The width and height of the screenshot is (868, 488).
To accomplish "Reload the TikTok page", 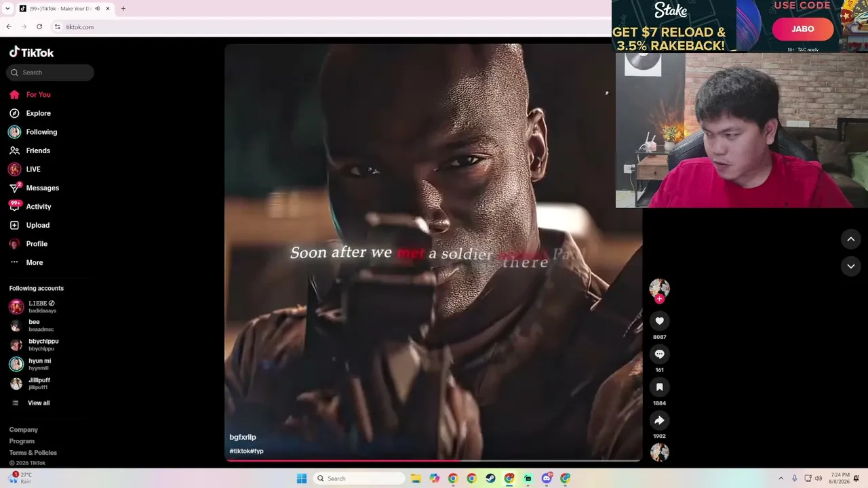I will coord(39,27).
